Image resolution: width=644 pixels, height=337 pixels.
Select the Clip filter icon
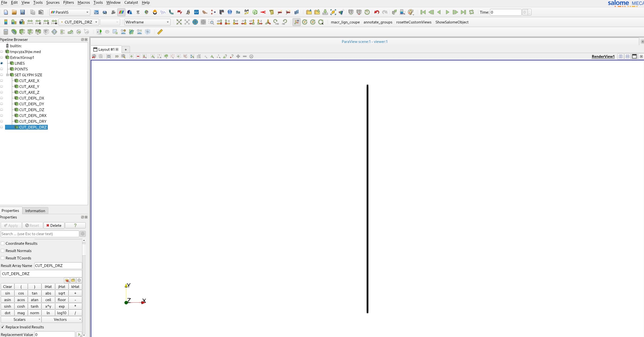[22, 32]
